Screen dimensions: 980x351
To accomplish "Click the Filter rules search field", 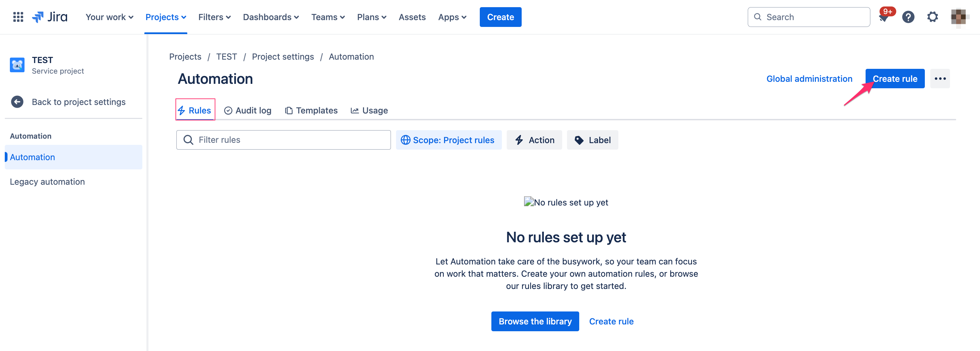I will coord(283,140).
